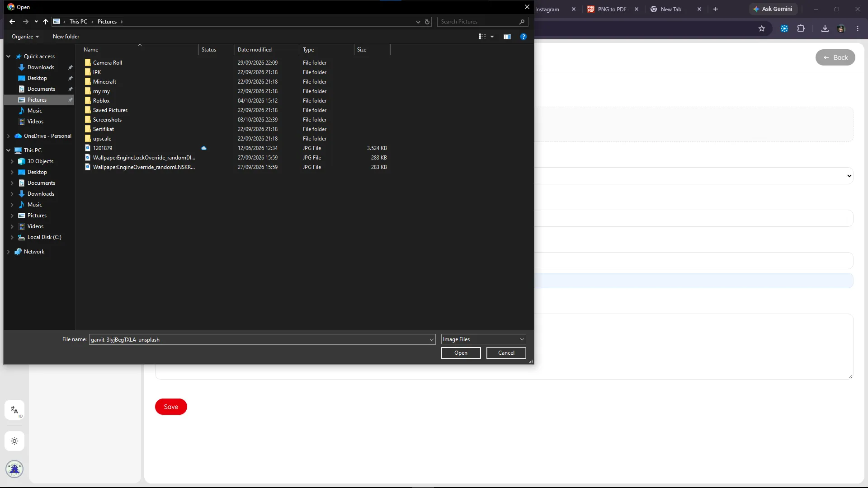
Task: Bookmark page with Chrome star icon
Action: tap(762, 28)
